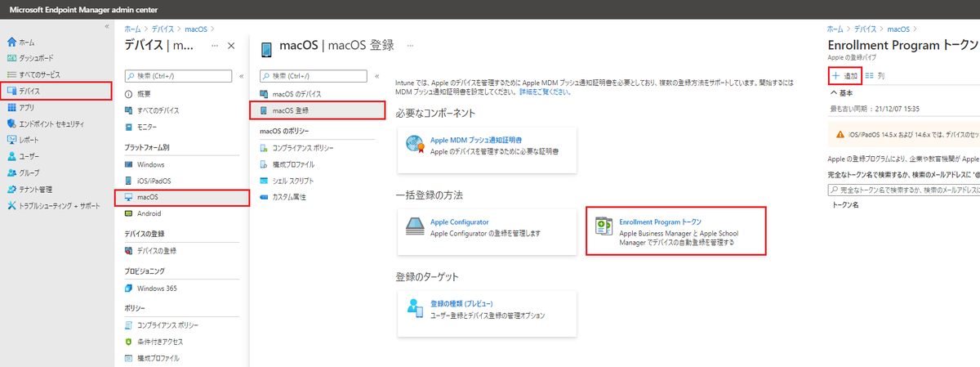Open エンドポイント セキュリティ section

[x=51, y=123]
